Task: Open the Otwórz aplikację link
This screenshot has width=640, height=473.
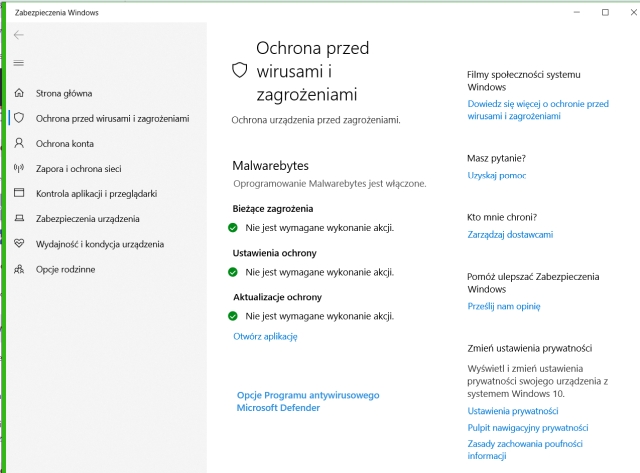Action: [x=265, y=336]
